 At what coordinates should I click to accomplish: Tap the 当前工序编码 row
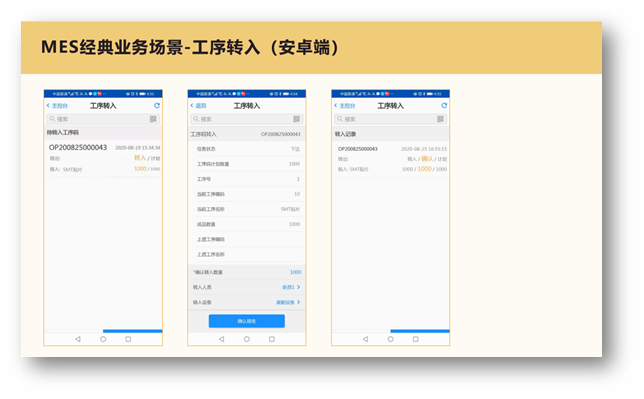tap(247, 194)
